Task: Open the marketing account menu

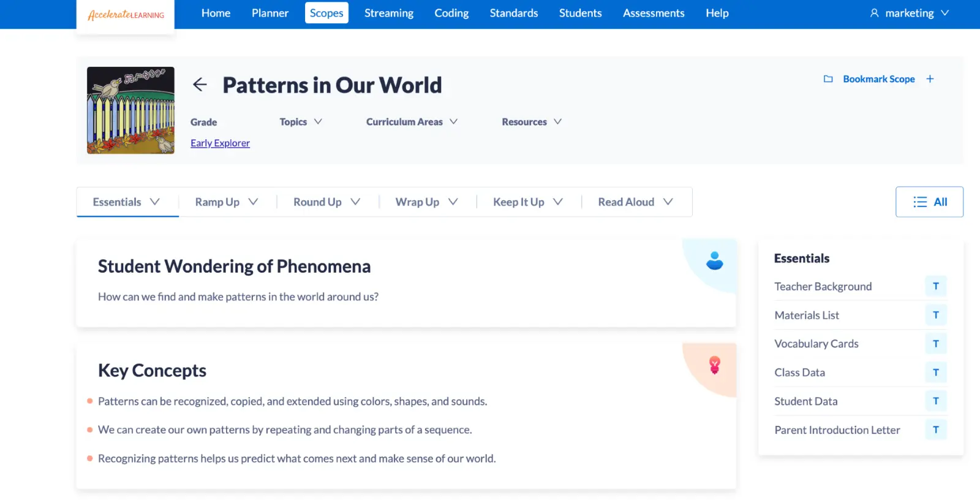Action: tap(910, 13)
